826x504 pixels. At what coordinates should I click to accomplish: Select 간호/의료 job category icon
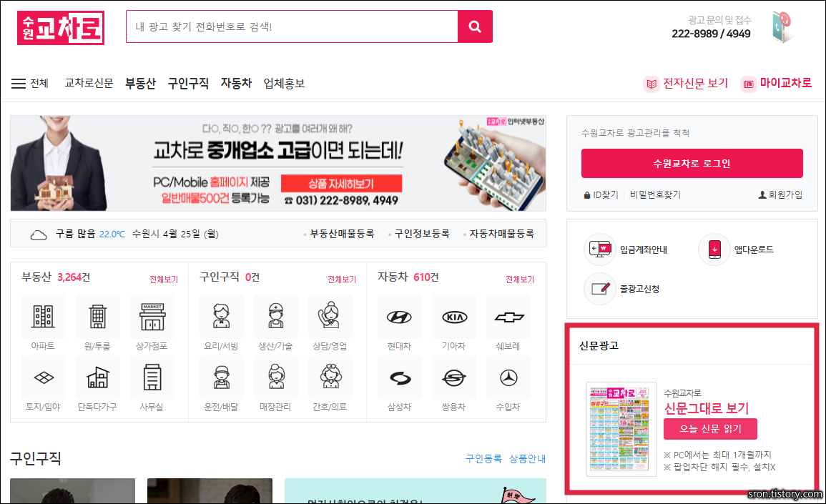point(330,377)
